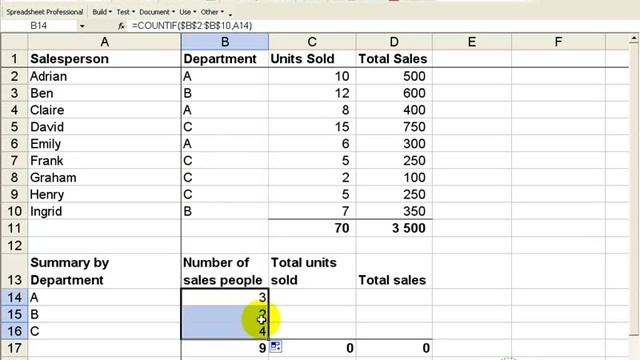The image size is (640, 360).
Task: Open the Auto Fill Options icon
Action: pos(276,347)
